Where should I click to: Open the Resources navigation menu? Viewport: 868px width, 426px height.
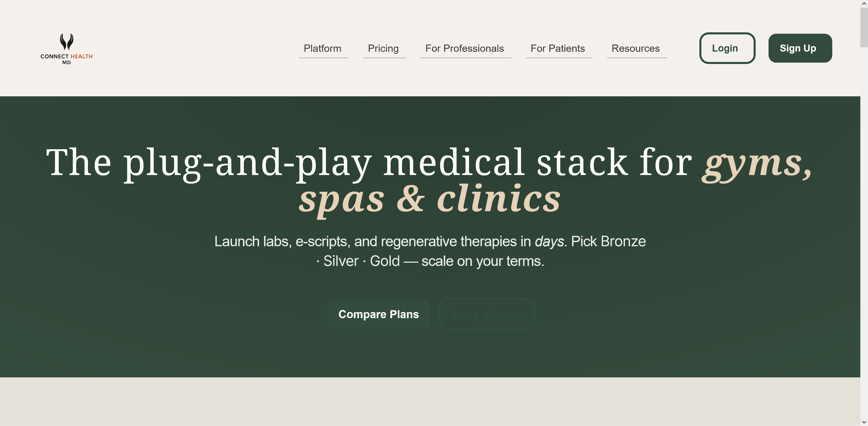[636, 48]
